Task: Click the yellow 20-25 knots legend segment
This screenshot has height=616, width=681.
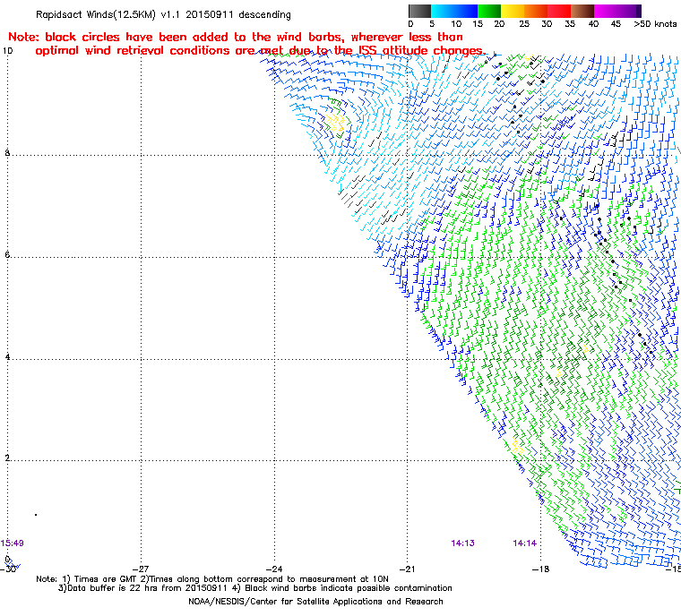Action: 513,11
